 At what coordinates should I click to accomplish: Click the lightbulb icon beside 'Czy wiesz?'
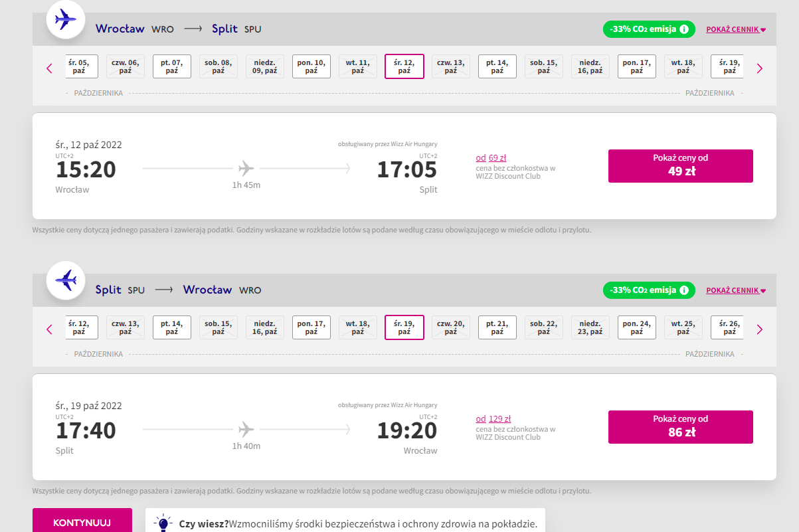(x=163, y=523)
